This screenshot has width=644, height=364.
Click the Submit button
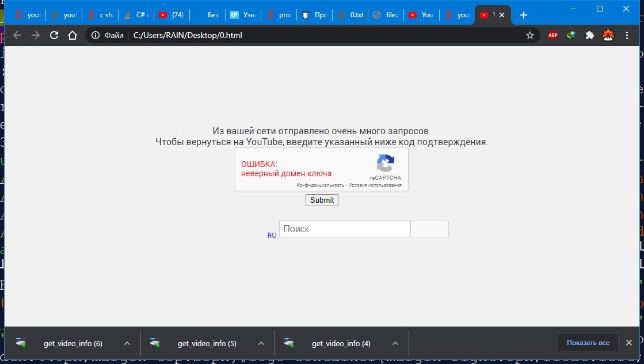coord(322,200)
